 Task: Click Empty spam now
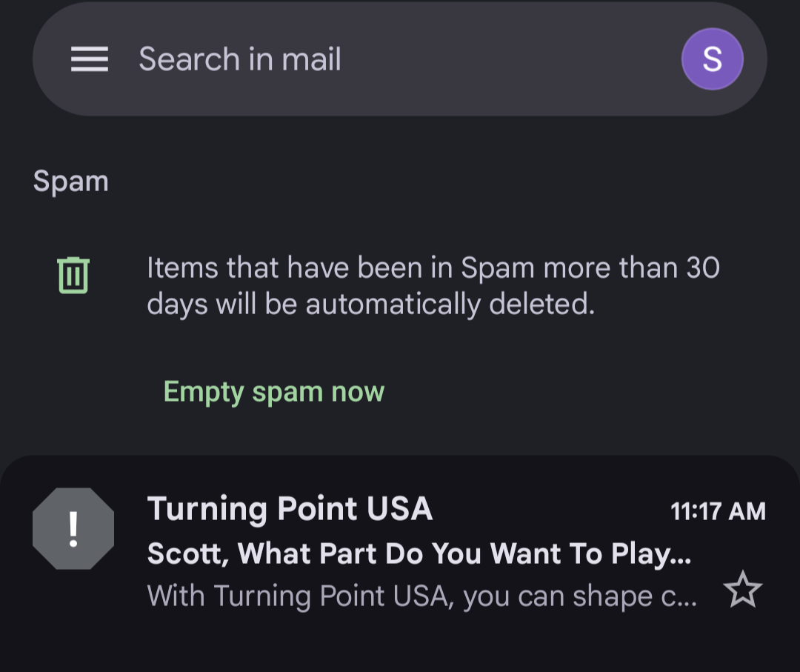pos(274,392)
